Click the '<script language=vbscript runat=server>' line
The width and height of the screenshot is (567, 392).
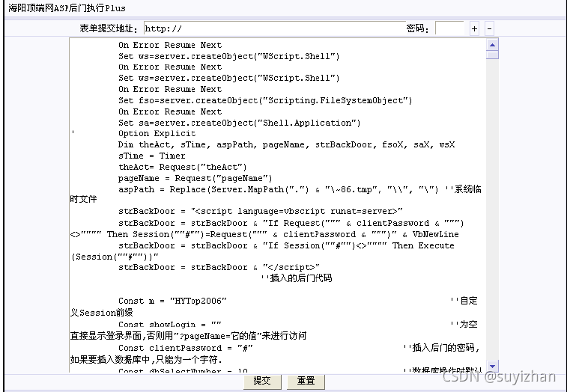click(261, 211)
